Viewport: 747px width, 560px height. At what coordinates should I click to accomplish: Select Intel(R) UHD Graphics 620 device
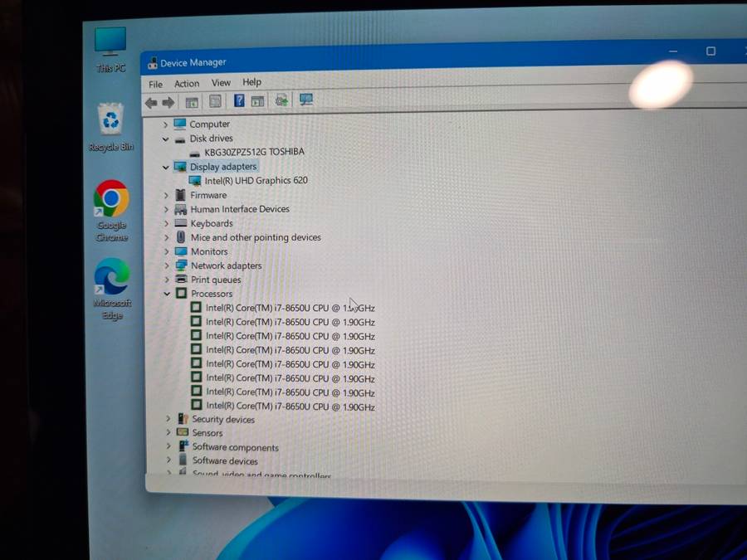pyautogui.click(x=256, y=180)
